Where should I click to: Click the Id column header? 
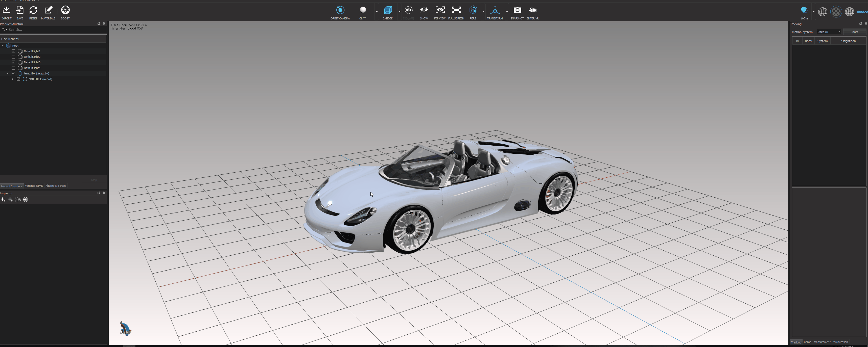point(797,41)
